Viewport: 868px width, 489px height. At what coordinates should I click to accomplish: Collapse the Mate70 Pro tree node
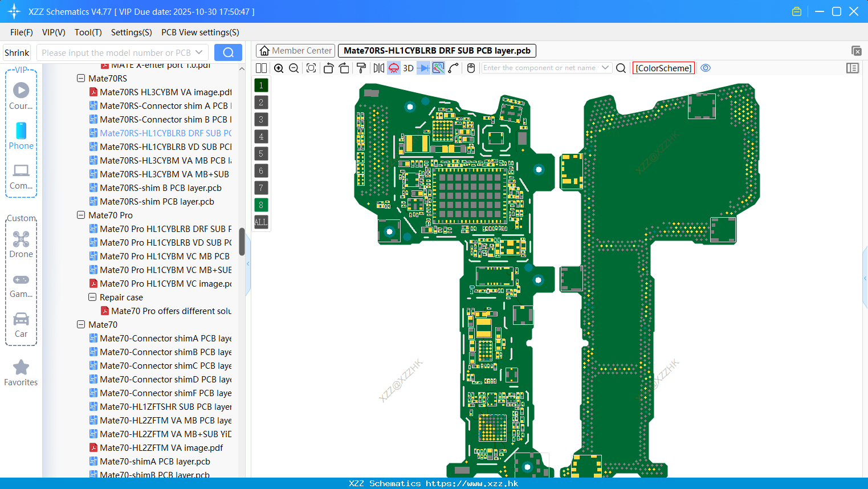[81, 215]
